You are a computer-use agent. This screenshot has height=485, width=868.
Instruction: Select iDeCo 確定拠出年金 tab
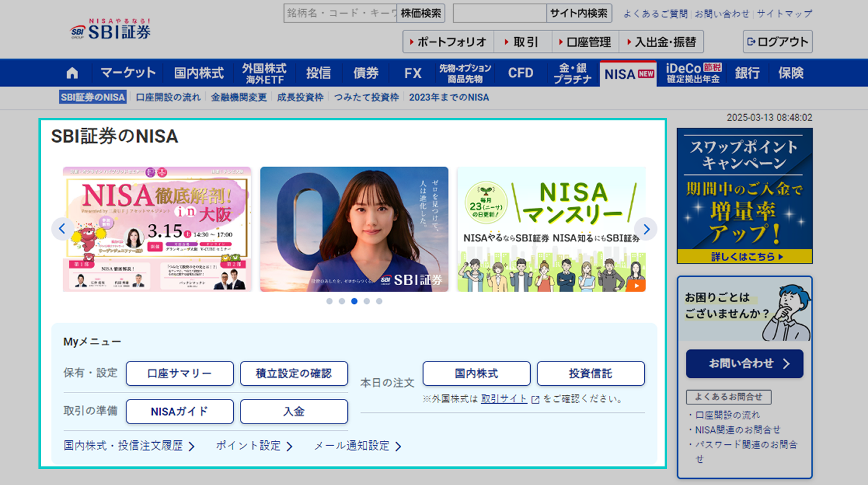[x=693, y=73]
